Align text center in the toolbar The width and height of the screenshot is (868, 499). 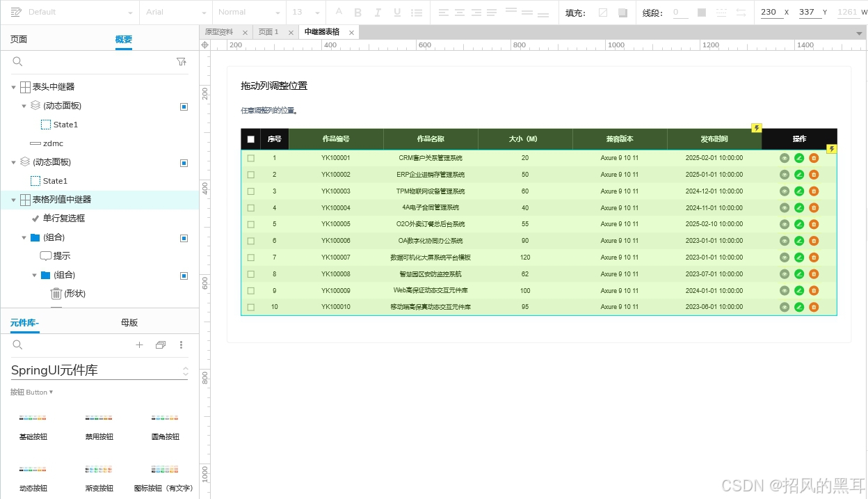[x=460, y=13]
